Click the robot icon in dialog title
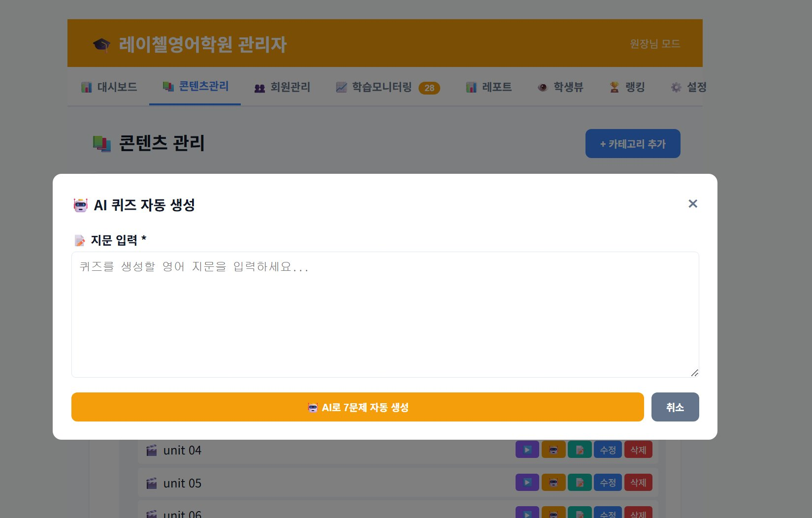The height and width of the screenshot is (518, 812). (x=81, y=205)
